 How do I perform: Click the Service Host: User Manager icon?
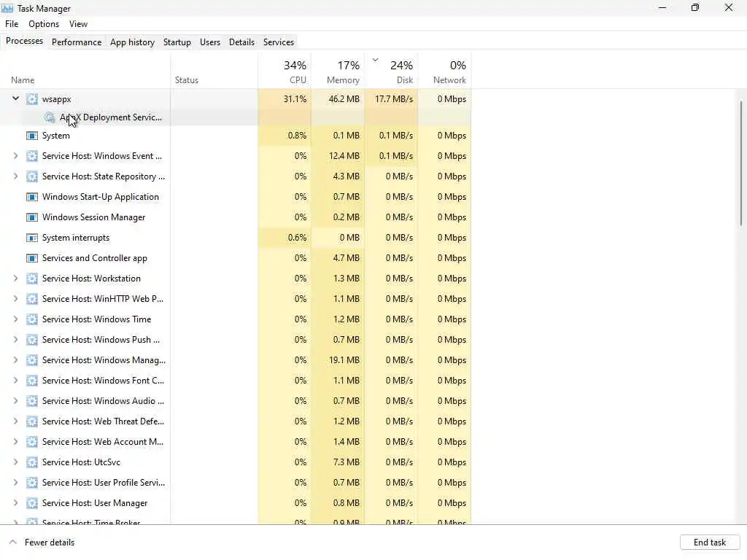32,503
